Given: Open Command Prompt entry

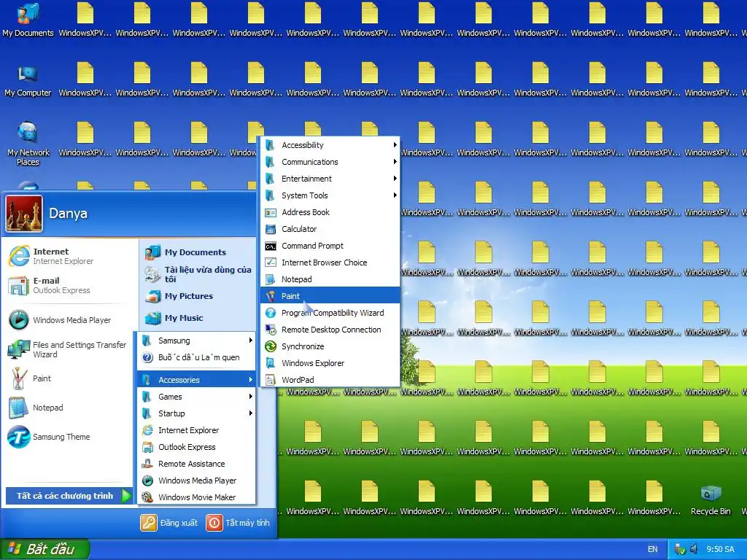Looking at the screenshot, I should pos(330,246).
